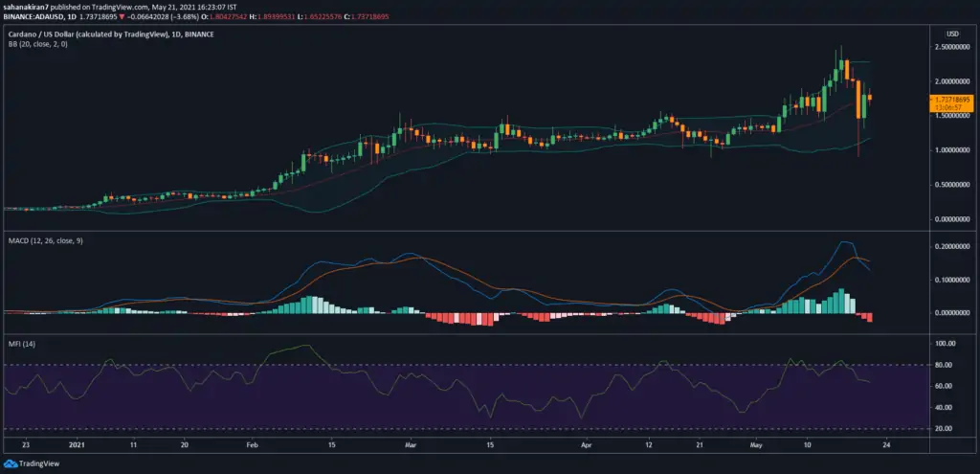This screenshot has height=474, width=980.
Task: Click the 0.50000000 price axis label
Action: pos(952,185)
